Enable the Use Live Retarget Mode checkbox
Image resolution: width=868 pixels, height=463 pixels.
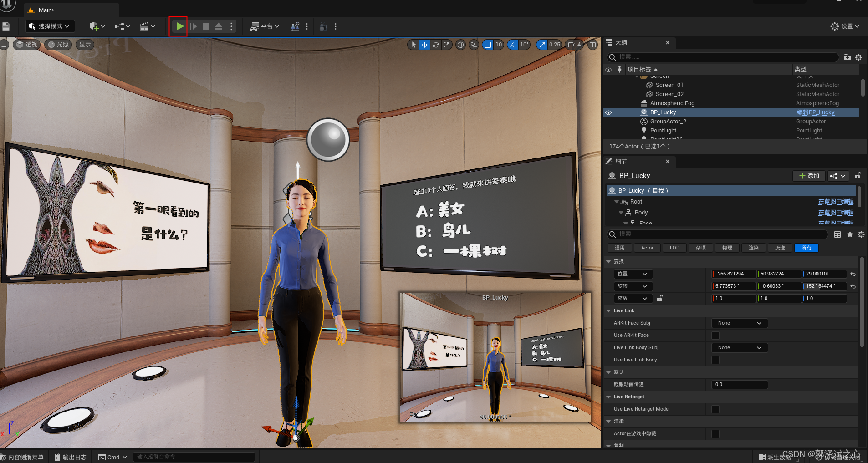pos(715,409)
